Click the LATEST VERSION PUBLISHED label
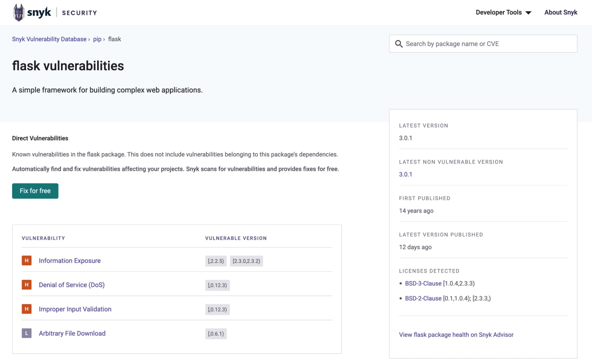The height and width of the screenshot is (364, 592). tap(441, 235)
